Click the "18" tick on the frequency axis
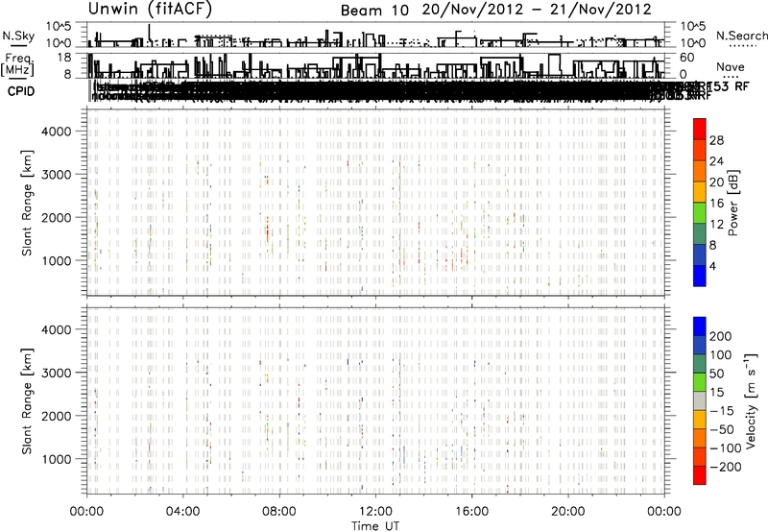768x532 pixels. click(64, 58)
